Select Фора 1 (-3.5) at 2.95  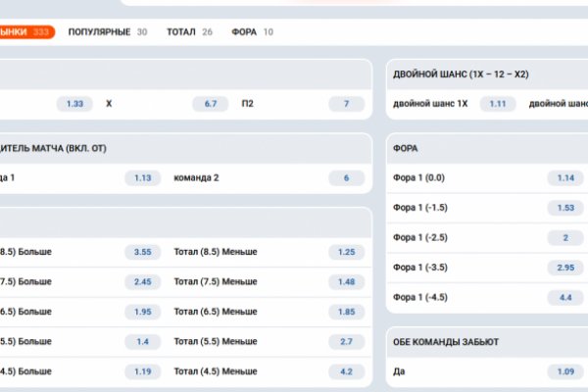tap(564, 268)
